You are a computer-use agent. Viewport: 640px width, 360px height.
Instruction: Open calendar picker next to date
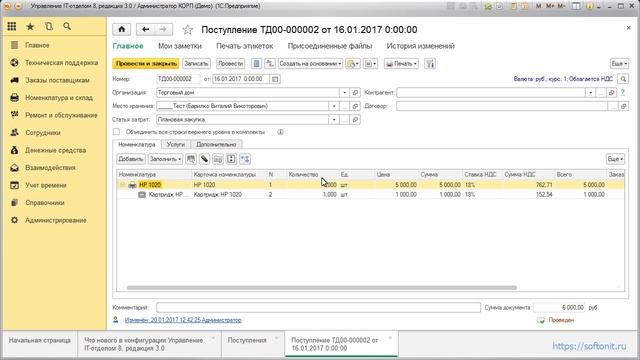[x=275, y=79]
